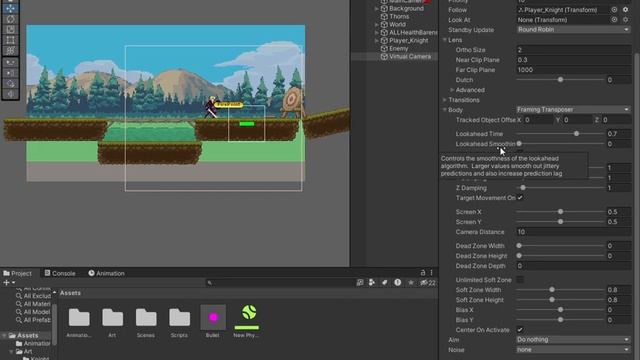Click the plus Create button in Project panel
This screenshot has height=360, width=640.
(9, 282)
